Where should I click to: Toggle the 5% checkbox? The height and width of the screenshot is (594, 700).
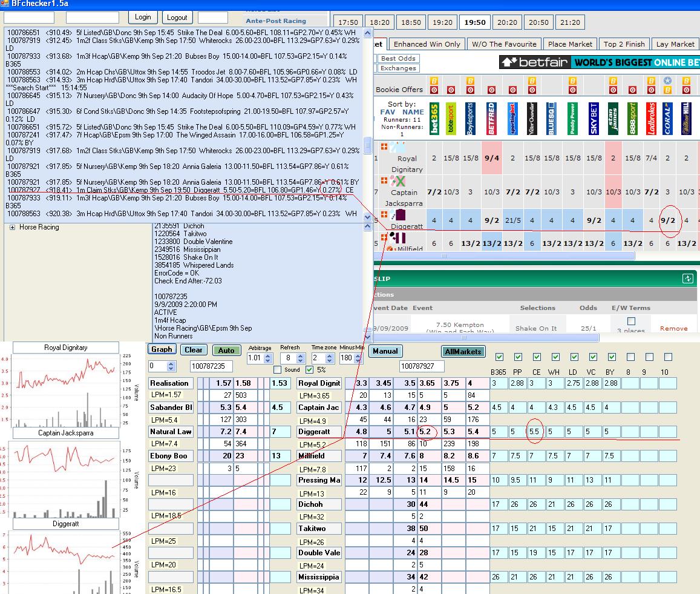click(309, 369)
